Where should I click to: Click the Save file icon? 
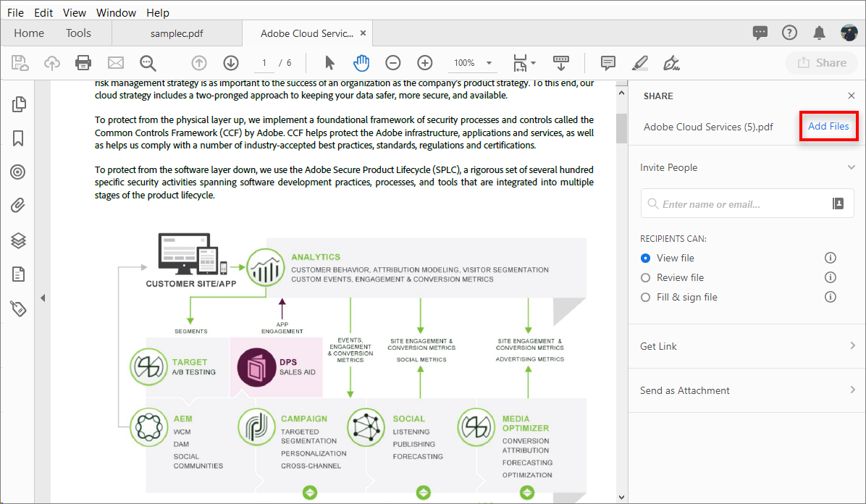(x=20, y=63)
